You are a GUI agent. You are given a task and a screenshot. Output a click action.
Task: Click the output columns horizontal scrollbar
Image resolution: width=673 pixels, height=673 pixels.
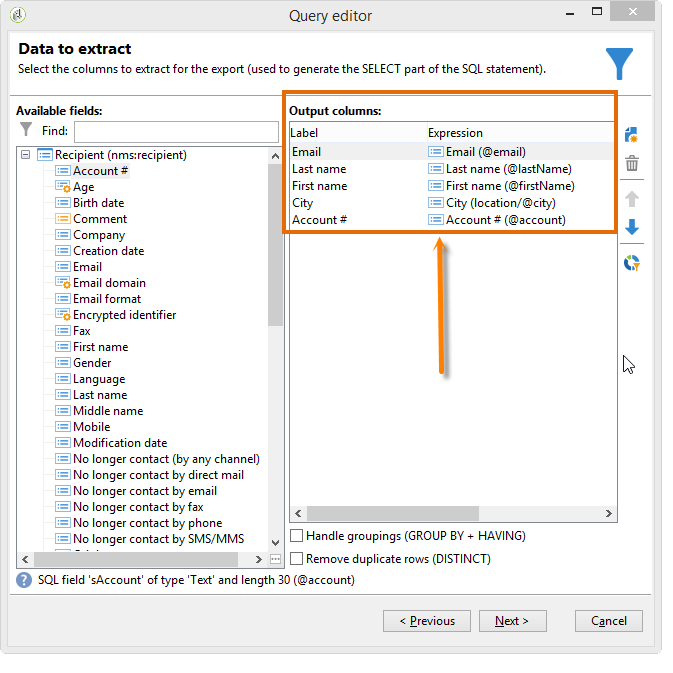(393, 513)
